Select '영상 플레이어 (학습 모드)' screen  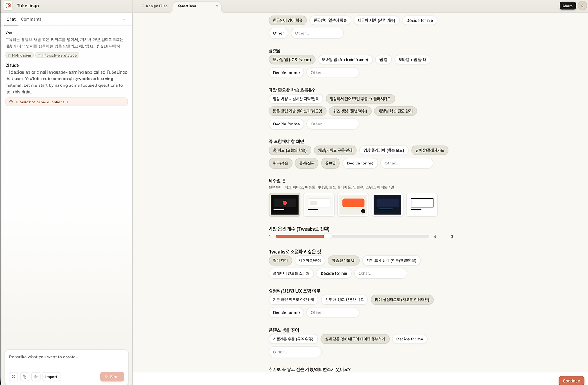pyautogui.click(x=384, y=150)
